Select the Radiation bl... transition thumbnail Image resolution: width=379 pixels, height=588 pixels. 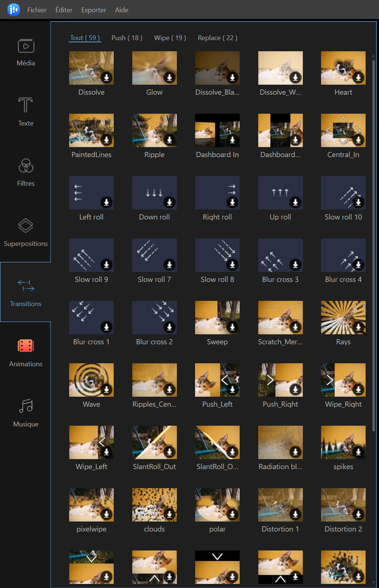click(281, 442)
